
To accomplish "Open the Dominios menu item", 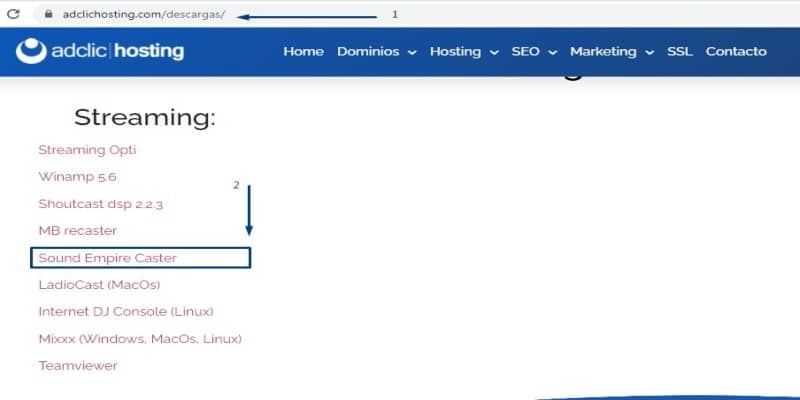I will tap(368, 52).
